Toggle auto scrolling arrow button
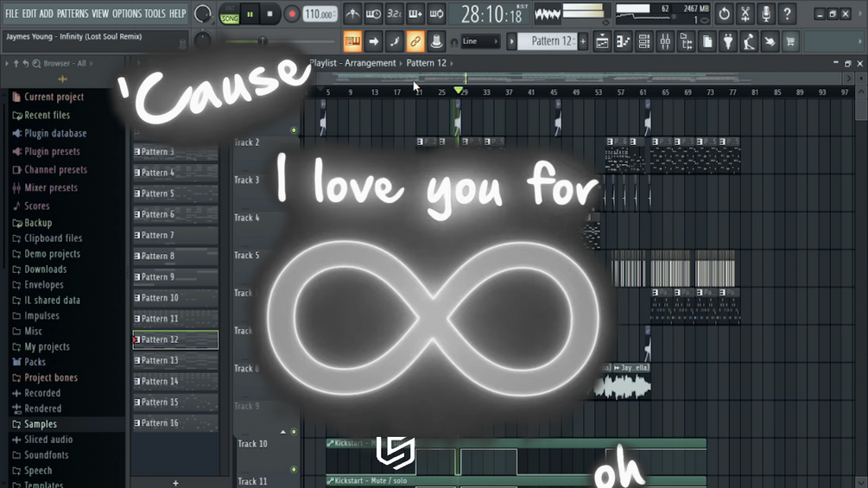This screenshot has height=488, width=868. [374, 41]
